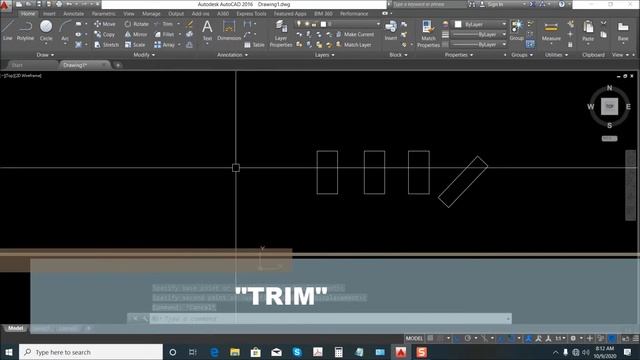Open the Insert ribbon tab
640x360 pixels.
pos(49,13)
